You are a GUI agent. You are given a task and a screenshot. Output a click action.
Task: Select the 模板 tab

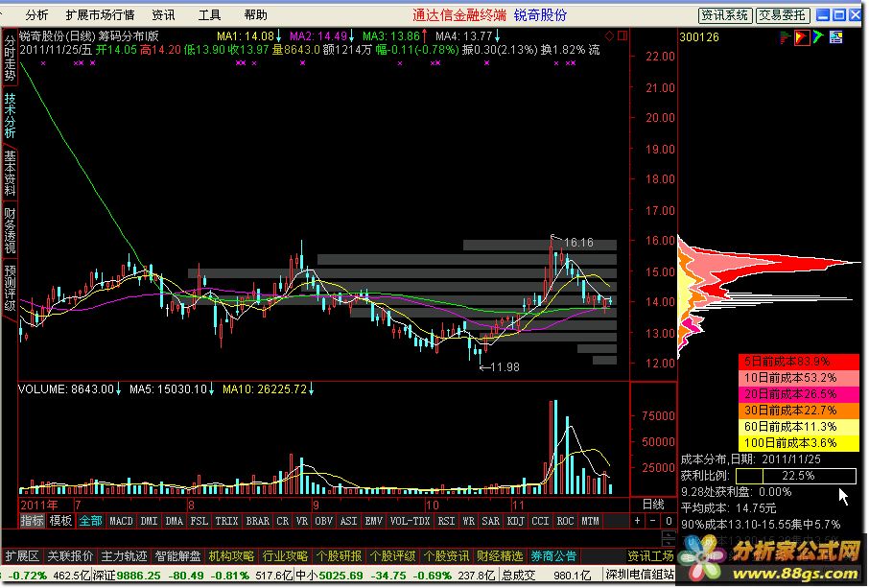[60, 522]
